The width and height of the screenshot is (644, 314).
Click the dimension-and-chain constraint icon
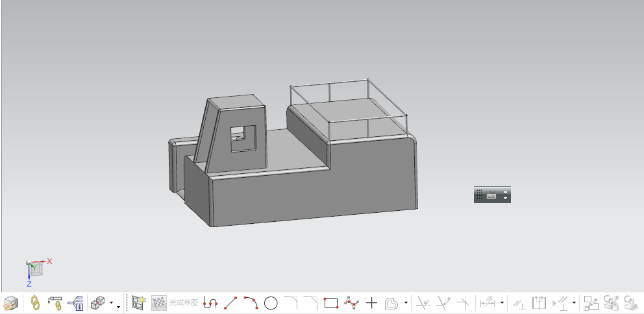point(55,304)
